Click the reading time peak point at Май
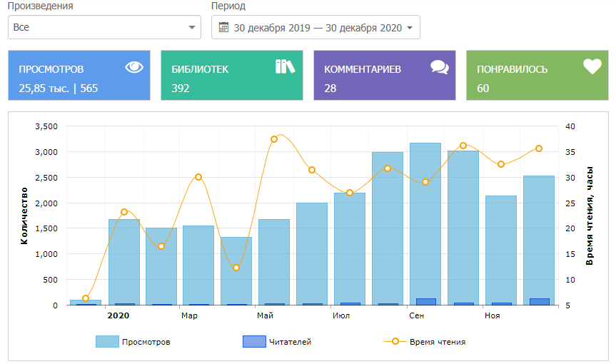The width and height of the screenshot is (616, 364). [274, 139]
